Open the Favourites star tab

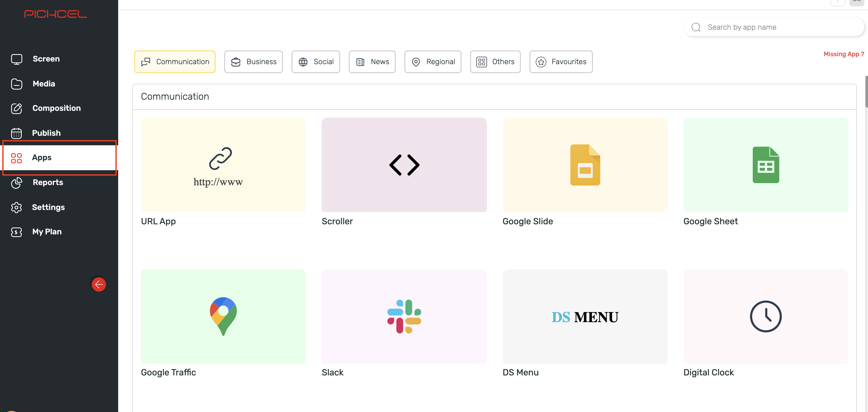coord(561,62)
